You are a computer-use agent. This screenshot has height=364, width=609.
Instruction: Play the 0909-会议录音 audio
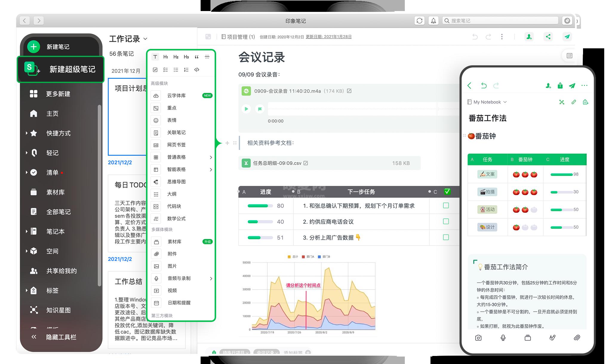[246, 109]
